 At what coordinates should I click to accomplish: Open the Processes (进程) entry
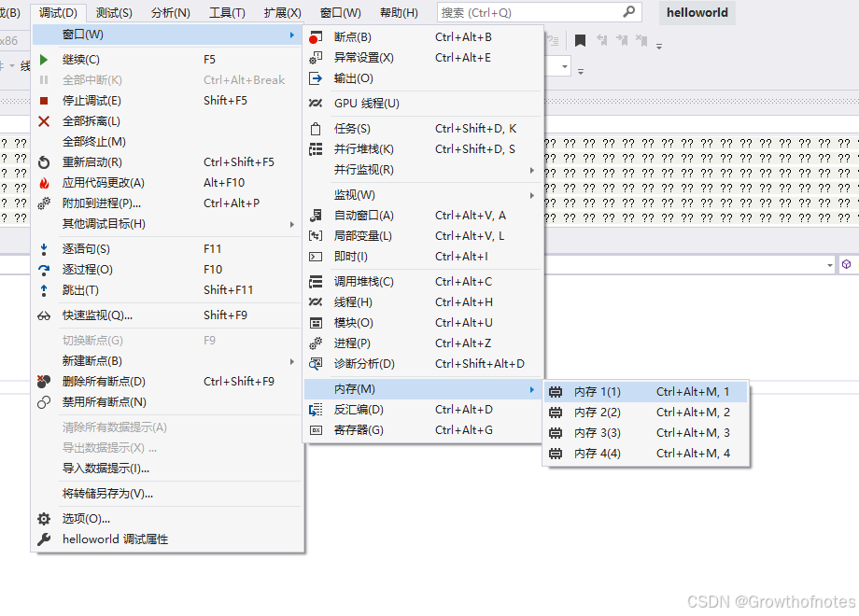coord(424,343)
